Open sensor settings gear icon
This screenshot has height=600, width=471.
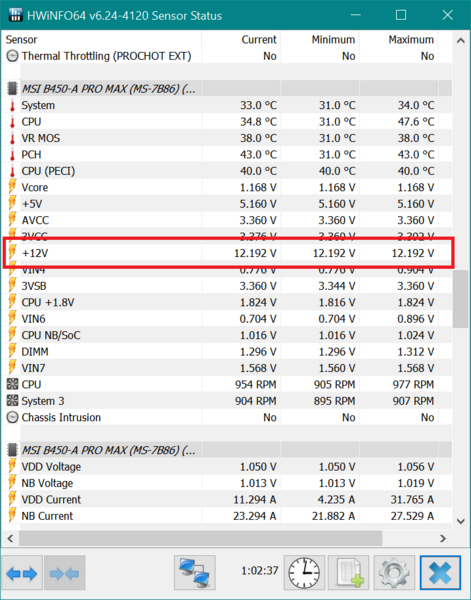pyautogui.click(x=394, y=573)
